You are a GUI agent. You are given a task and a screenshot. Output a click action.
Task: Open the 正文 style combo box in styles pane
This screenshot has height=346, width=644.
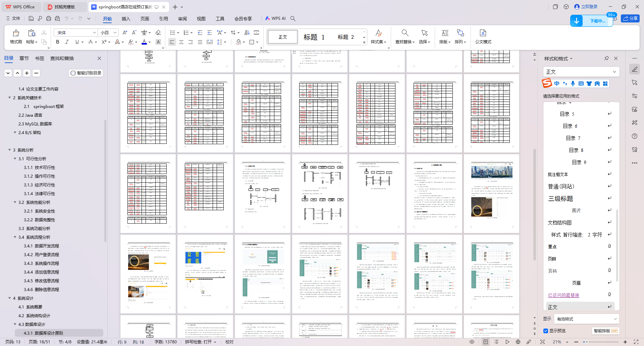click(x=581, y=72)
